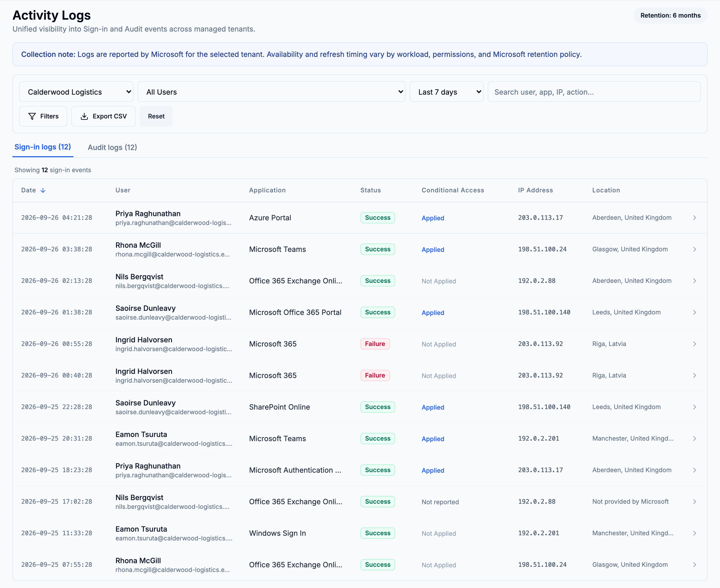Click IP address 198.51.100.140 in SharePoint row

pyautogui.click(x=544, y=407)
